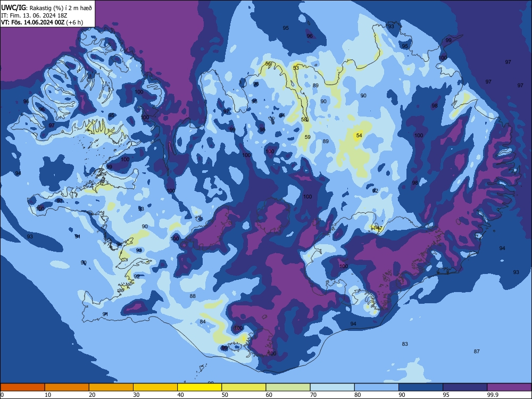Select the 20–30 legend color segment
The width and height of the screenshot is (532, 399).
[x=111, y=387]
